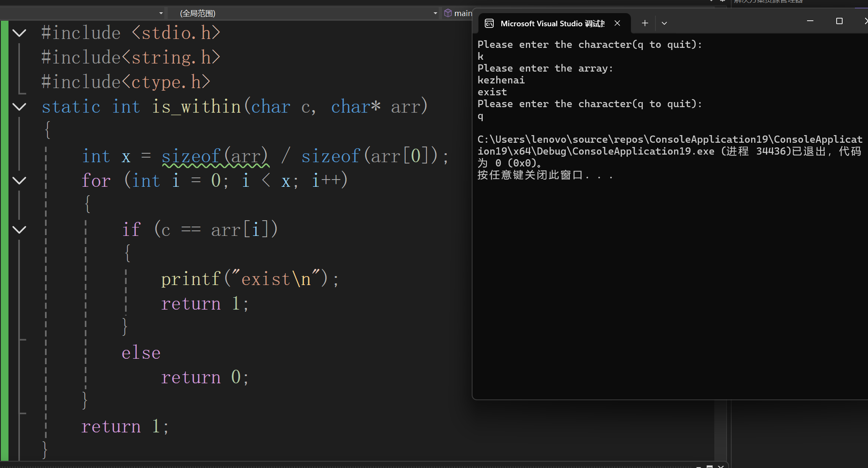This screenshot has height=468, width=868.
Task: Click the printf call in code
Action: pos(191,280)
